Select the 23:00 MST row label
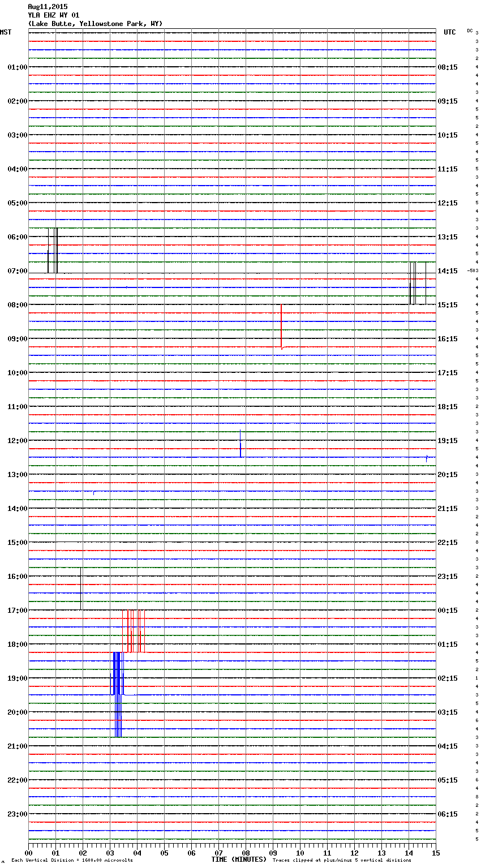The height and width of the screenshot is (868, 481). tap(18, 814)
